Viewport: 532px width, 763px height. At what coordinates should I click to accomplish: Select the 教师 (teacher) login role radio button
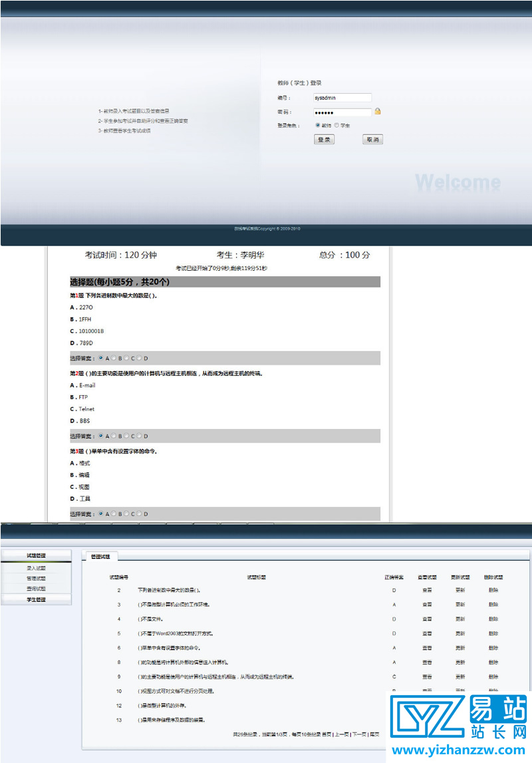(x=317, y=125)
